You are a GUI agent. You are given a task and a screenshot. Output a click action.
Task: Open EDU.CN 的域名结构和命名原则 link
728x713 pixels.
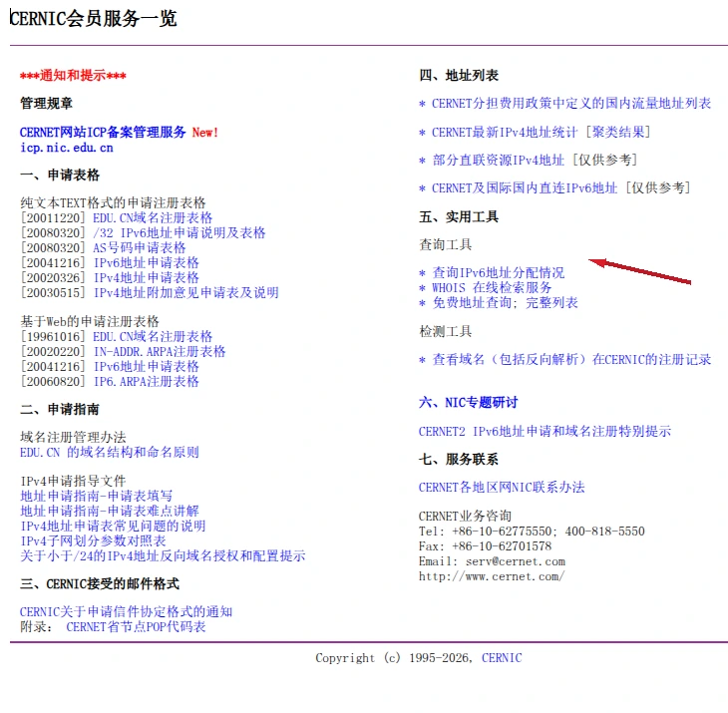click(x=110, y=452)
